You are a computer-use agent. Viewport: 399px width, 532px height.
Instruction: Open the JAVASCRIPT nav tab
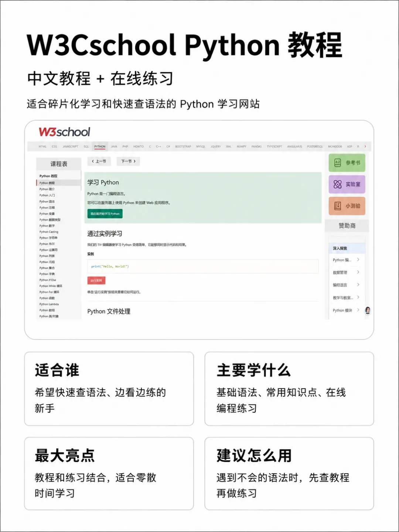pyautogui.click(x=70, y=147)
